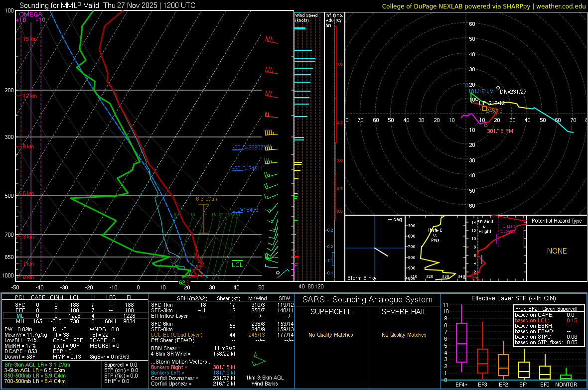This screenshot has height=390, width=588.
Task: Click the Effective Layer STP (with CIN) title
Action: coord(514,298)
